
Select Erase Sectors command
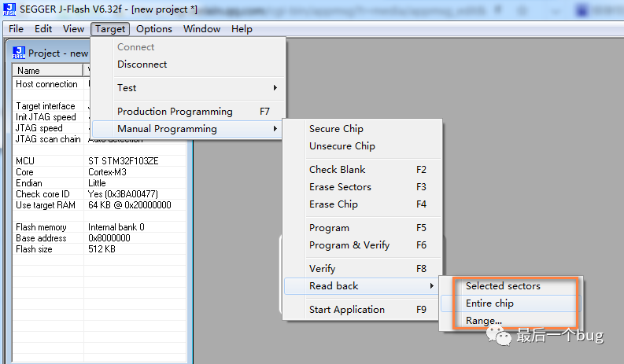[x=362, y=187]
